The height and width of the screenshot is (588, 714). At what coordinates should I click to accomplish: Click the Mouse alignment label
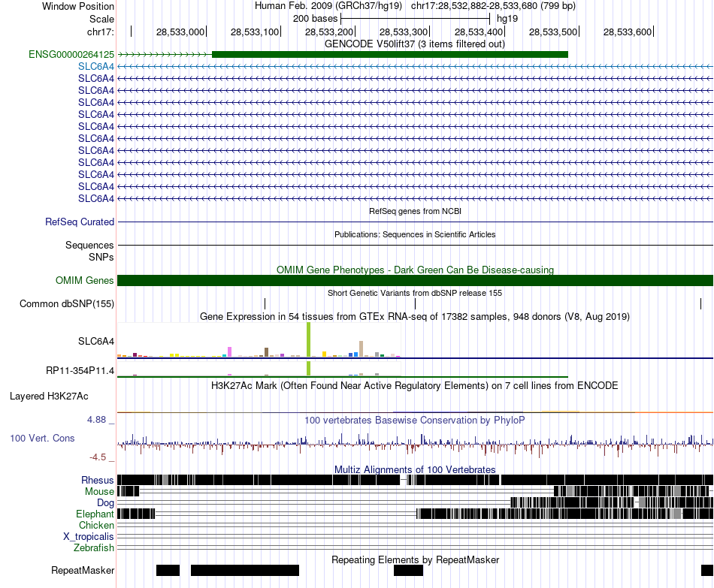pos(99,492)
